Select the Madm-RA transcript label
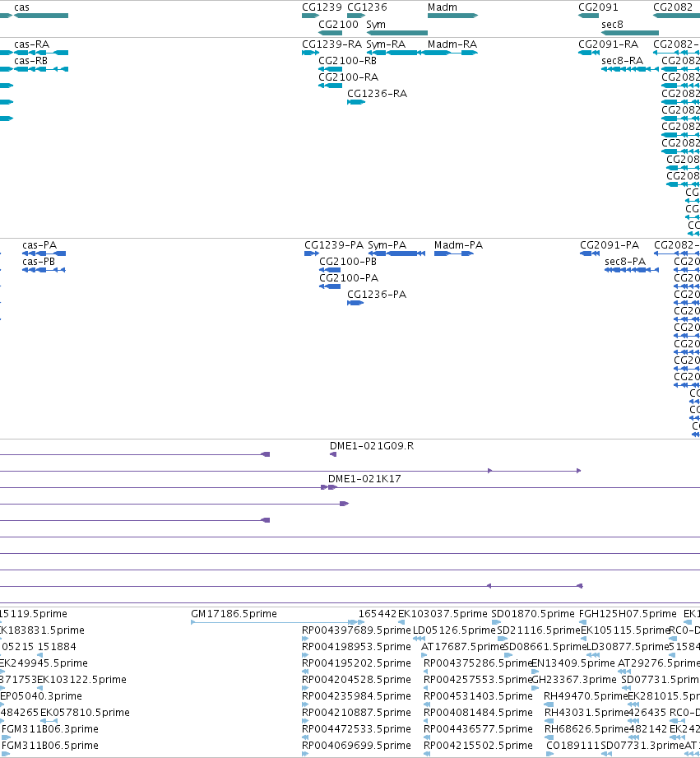This screenshot has height=758, width=700. [x=452, y=44]
